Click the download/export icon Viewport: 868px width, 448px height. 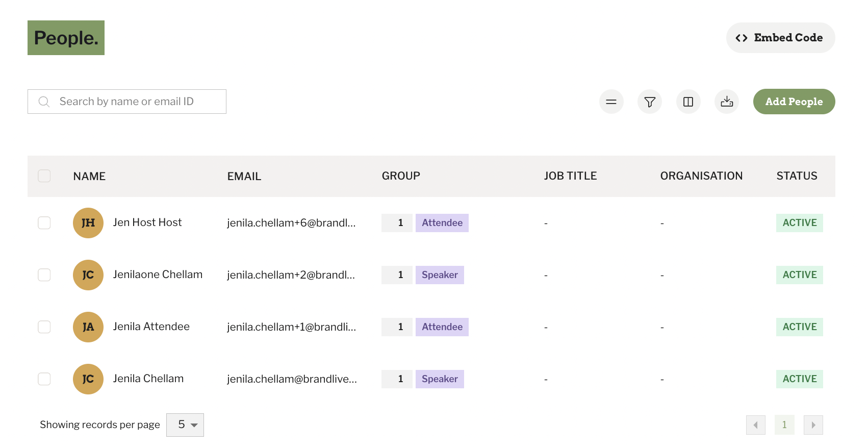point(727,102)
